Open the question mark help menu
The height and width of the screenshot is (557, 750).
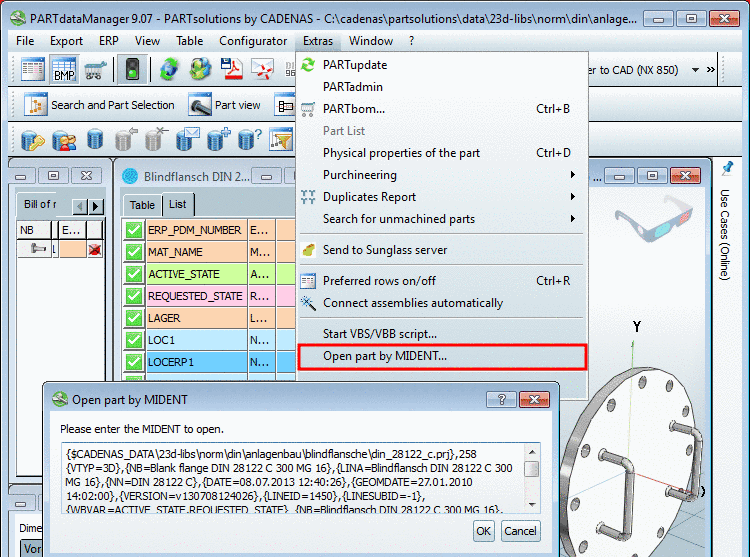coord(411,41)
